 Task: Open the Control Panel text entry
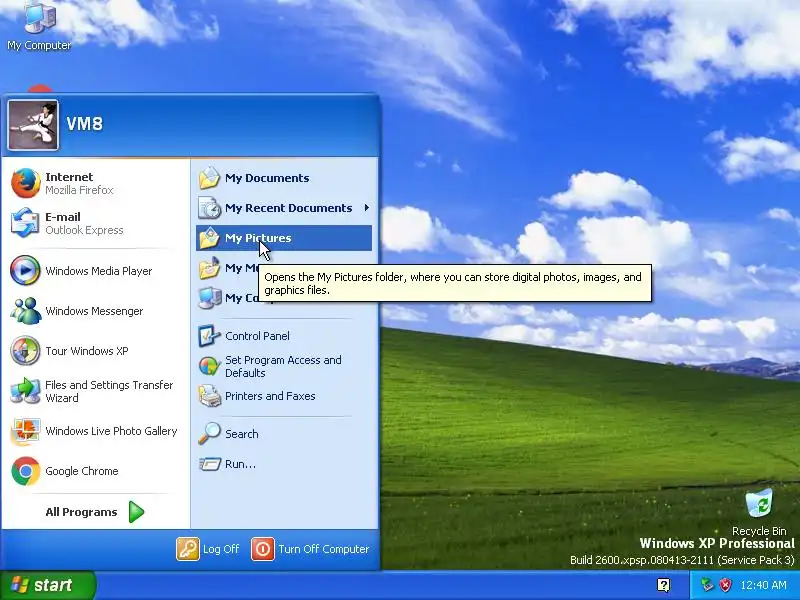[257, 336]
